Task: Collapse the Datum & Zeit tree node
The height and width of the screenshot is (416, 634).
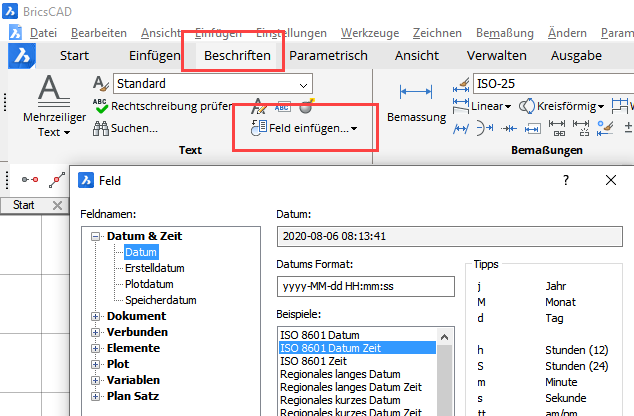Action: coord(96,236)
